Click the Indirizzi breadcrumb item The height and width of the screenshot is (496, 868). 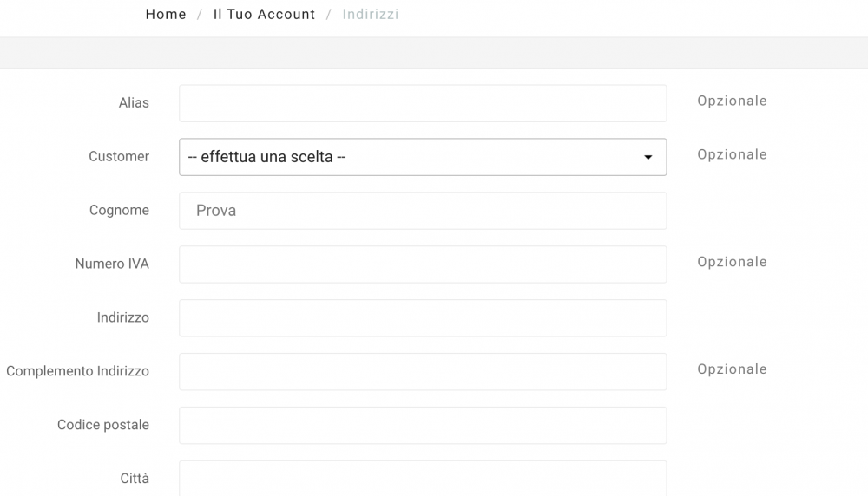371,14
